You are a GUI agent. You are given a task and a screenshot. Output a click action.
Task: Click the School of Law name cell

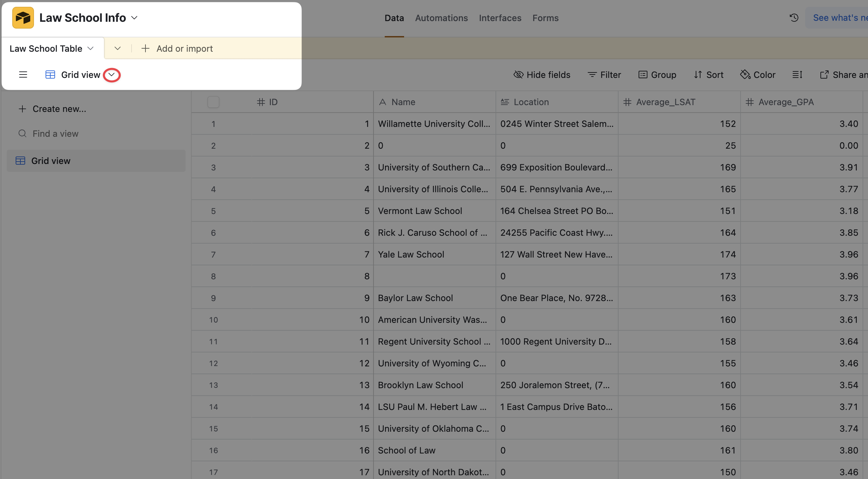click(435, 450)
